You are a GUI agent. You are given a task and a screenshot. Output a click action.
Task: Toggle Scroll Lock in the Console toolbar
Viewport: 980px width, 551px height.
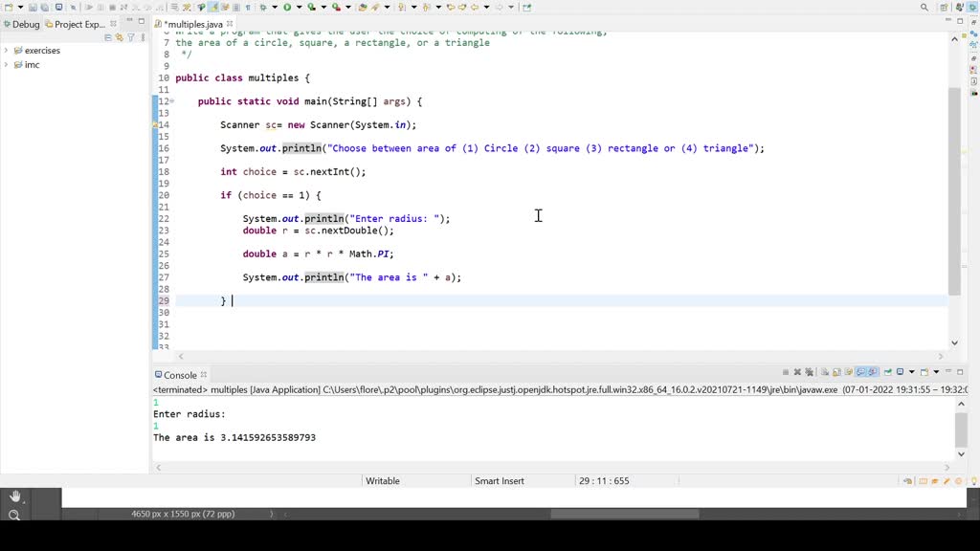836,372
